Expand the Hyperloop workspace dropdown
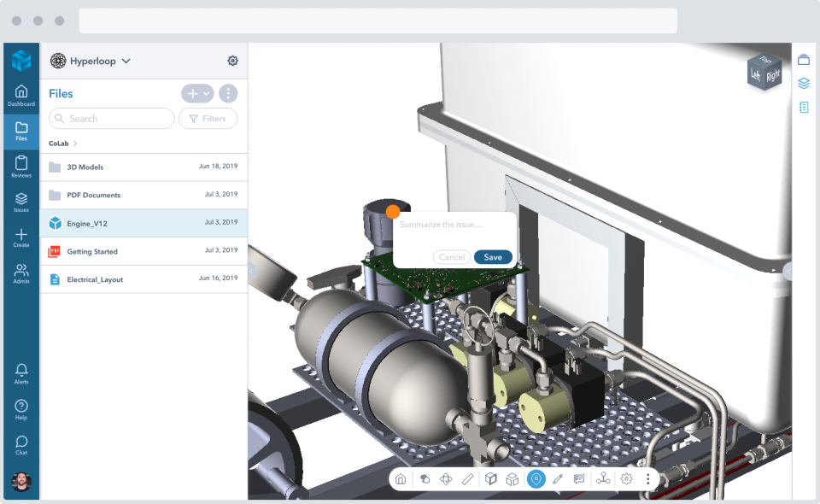 click(x=126, y=61)
